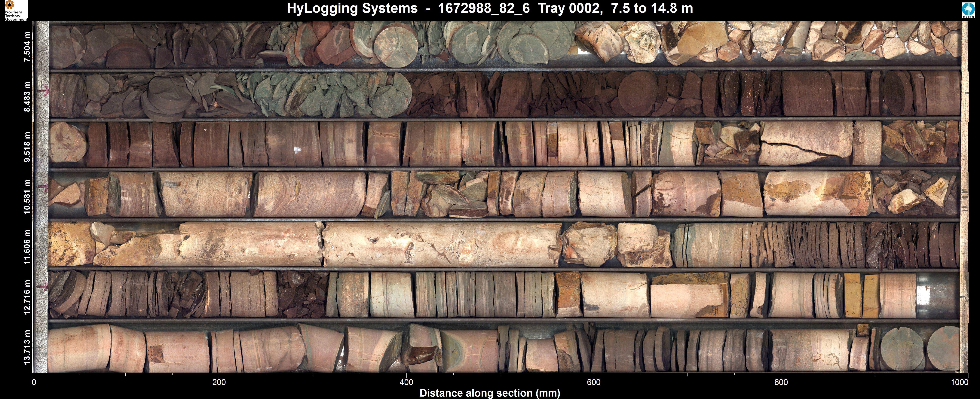Select the 9.518 m depth label

pos(27,147)
